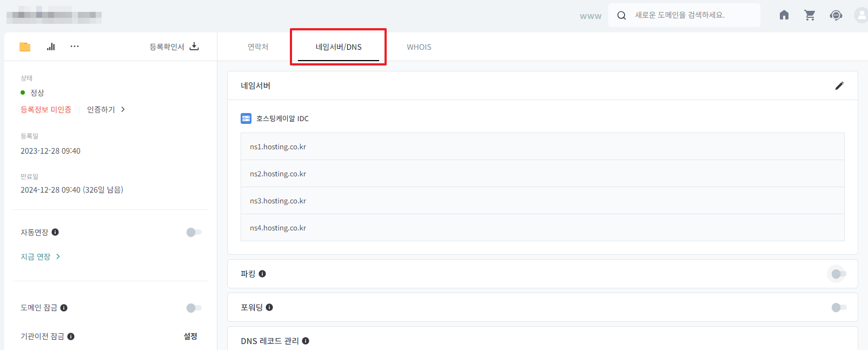Open the shopping cart icon
Screen dimensions: 868x350
click(x=810, y=15)
